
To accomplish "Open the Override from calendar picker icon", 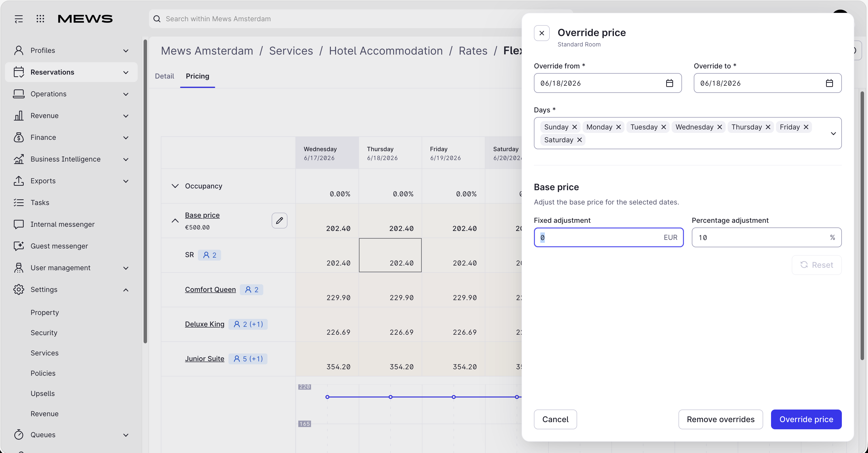I will click(670, 83).
